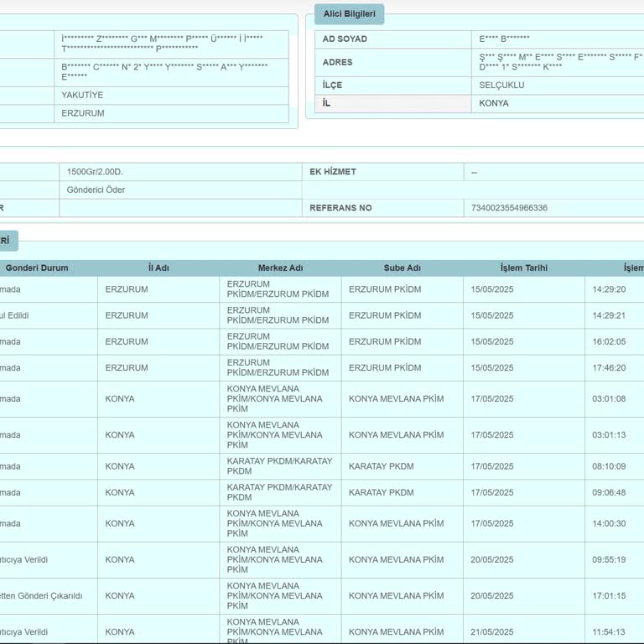Select the Merkez Adı column header
Image resolution: width=644 pixels, height=644 pixels.
(281, 267)
